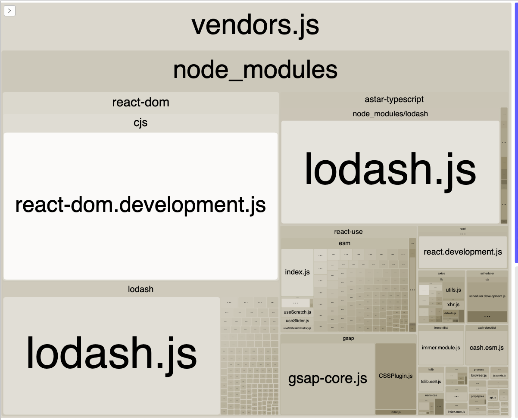
Task: Select index.js in react-use esm
Action: [x=297, y=272]
